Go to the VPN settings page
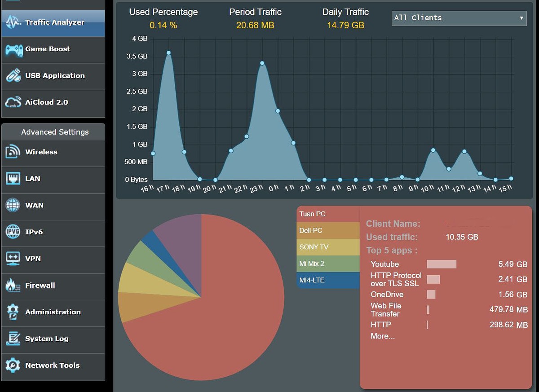This screenshot has width=539, height=392. pyautogui.click(x=33, y=259)
